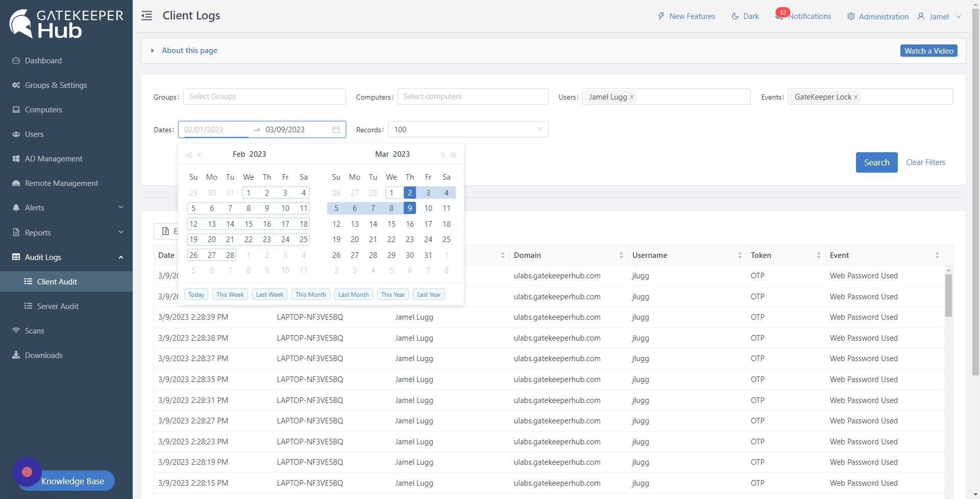The width and height of the screenshot is (980, 499).
Task: Expand the About this page section
Action: click(184, 51)
